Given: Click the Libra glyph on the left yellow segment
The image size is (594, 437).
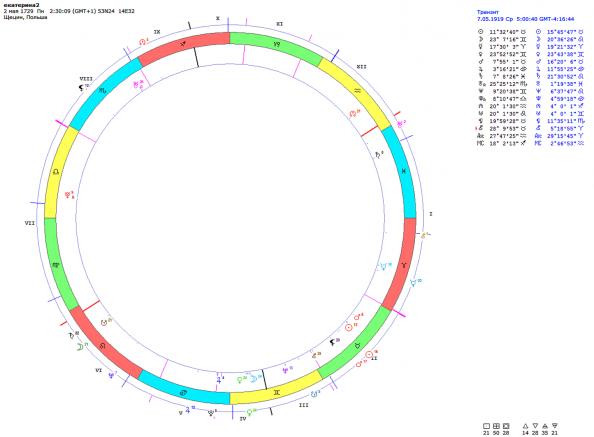Looking at the screenshot, I should click(x=56, y=172).
